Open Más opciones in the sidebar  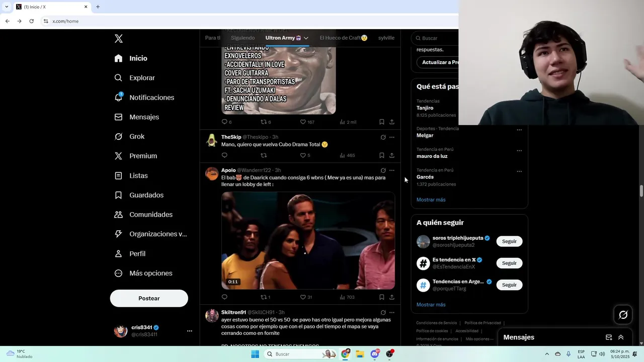tap(143, 273)
